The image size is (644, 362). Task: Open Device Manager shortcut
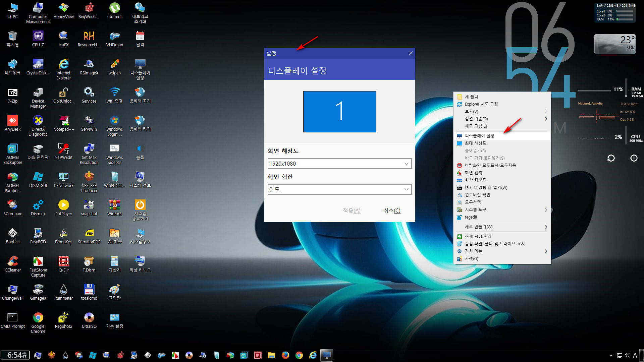click(38, 98)
